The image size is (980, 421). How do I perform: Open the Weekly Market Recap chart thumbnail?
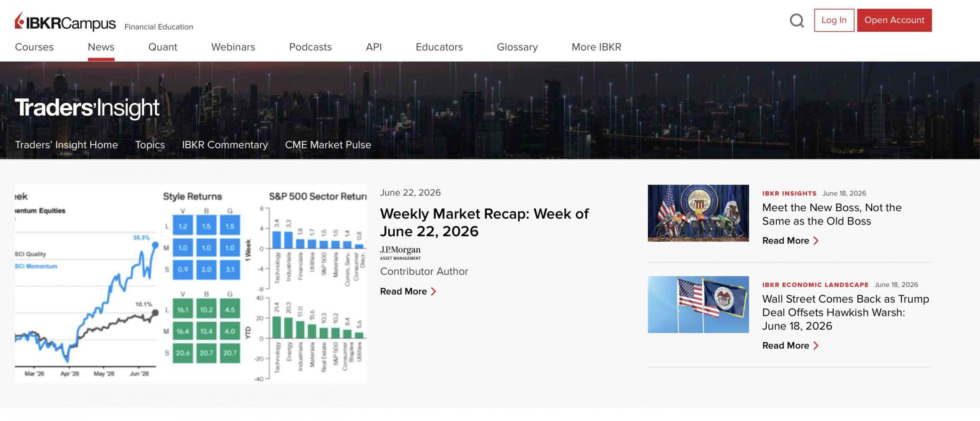[191, 284]
